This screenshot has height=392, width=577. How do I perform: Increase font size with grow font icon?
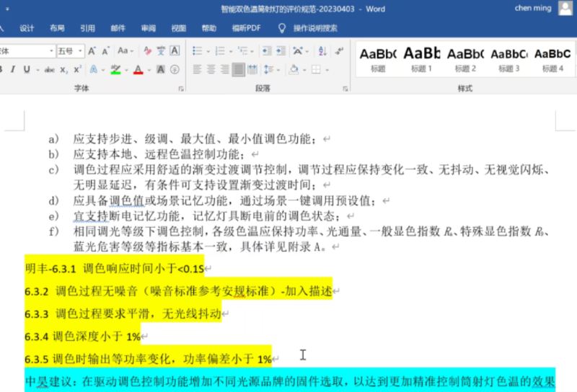(92, 51)
